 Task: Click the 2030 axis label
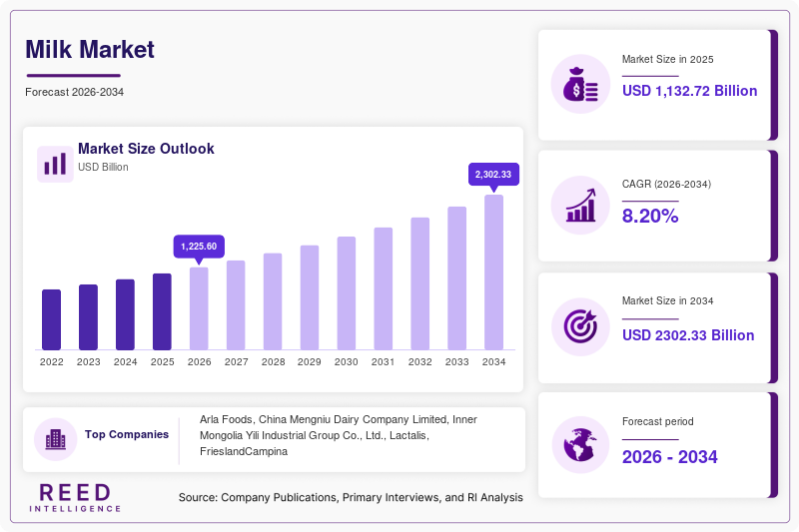pyautogui.click(x=347, y=362)
